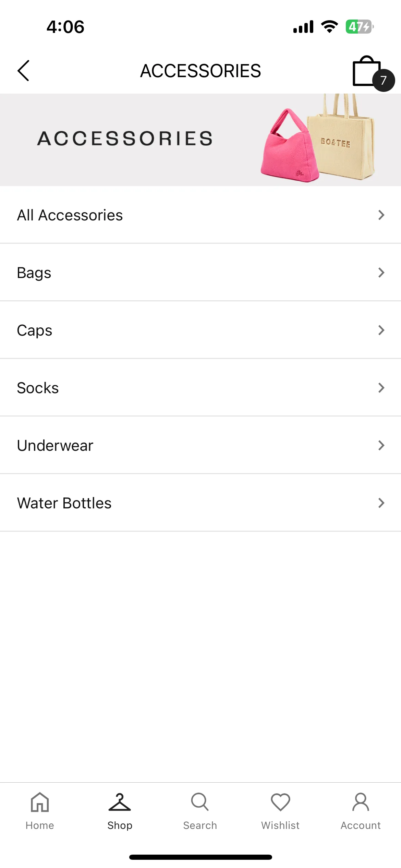Choose the Caps category label
Viewport: 401px width, 868px height.
click(x=35, y=330)
